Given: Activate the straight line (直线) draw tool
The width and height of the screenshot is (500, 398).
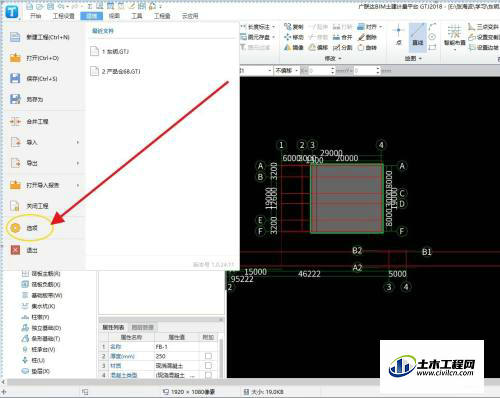Looking at the screenshot, I should (418, 37).
